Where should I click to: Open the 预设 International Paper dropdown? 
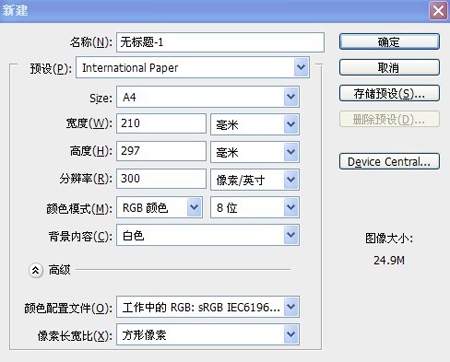(193, 68)
